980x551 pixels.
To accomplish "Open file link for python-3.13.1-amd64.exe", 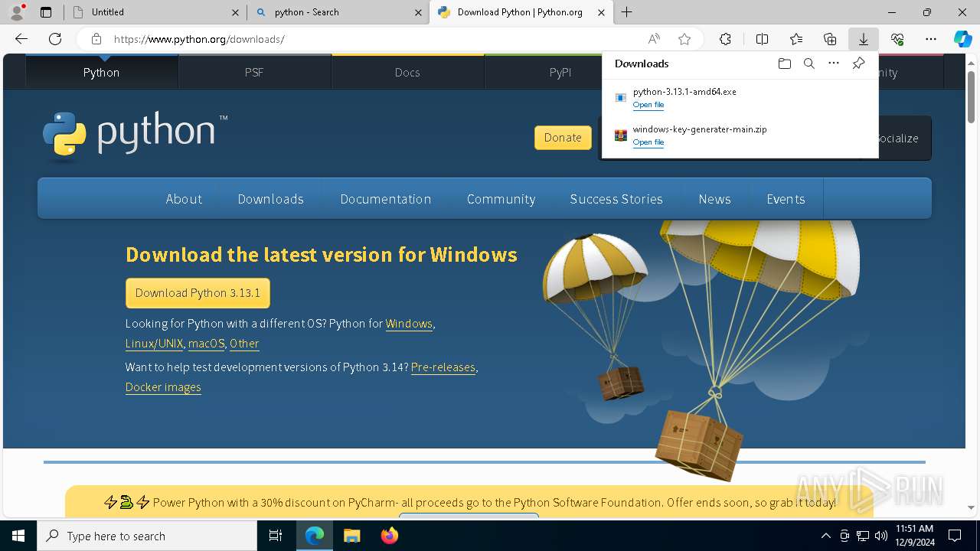I will point(648,105).
